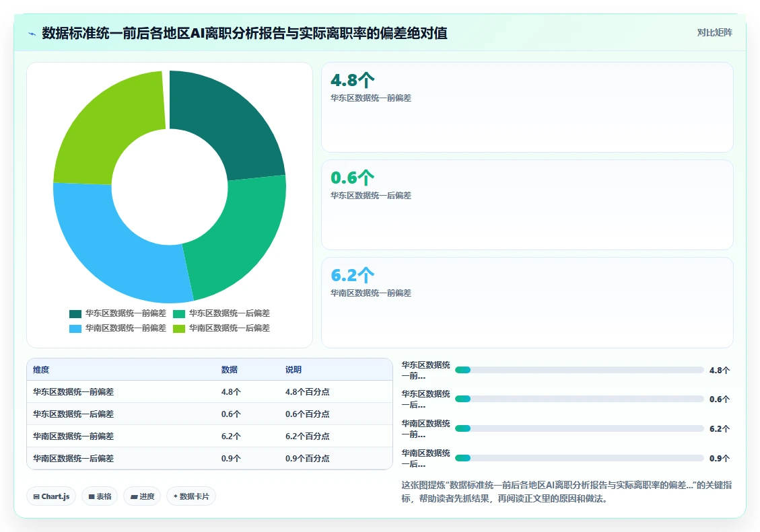Select table row 华东区数据统一前偏差

pyautogui.click(x=209, y=391)
